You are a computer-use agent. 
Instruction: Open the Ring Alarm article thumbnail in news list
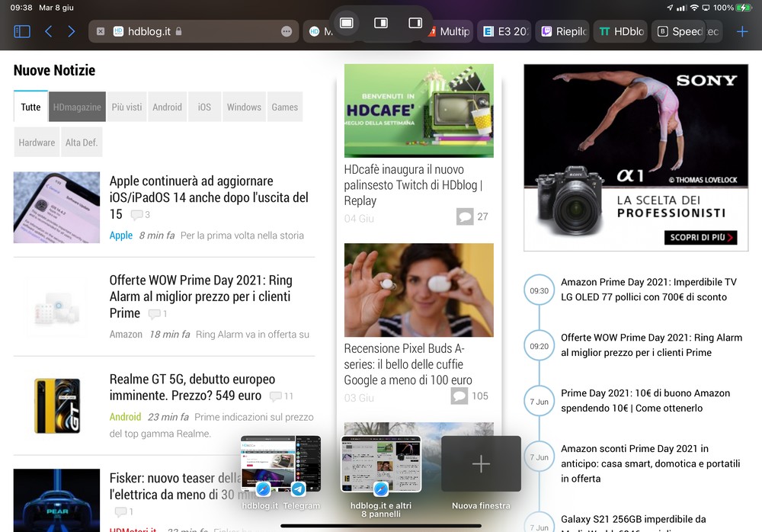coord(57,307)
